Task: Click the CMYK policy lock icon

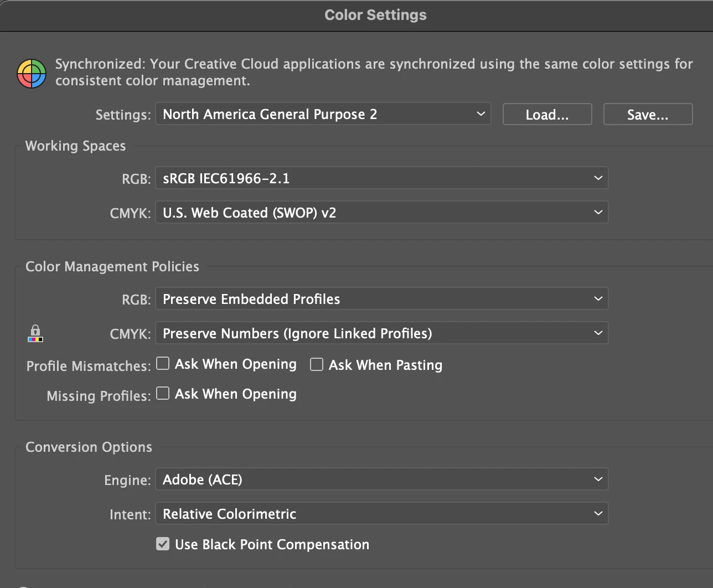Action: 35,333
